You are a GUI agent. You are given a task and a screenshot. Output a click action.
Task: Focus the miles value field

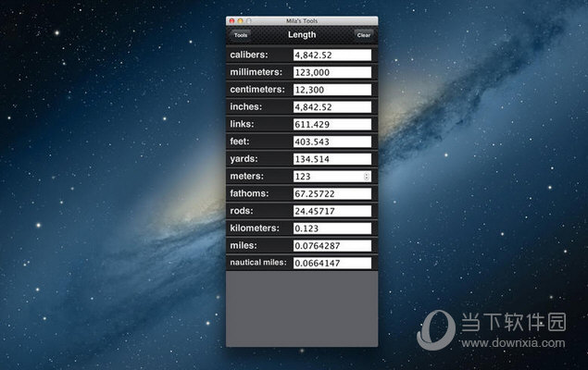(x=332, y=246)
